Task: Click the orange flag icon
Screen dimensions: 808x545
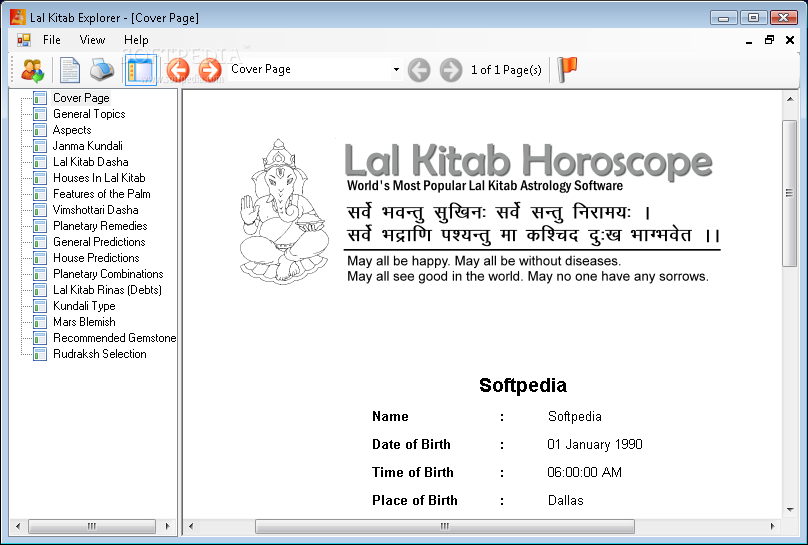Action: tap(567, 70)
